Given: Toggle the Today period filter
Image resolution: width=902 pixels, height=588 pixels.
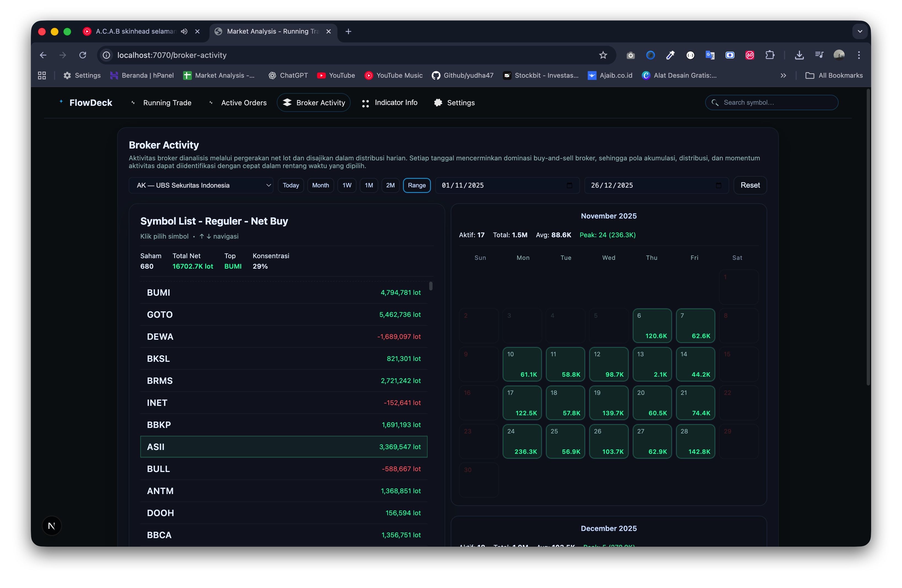Looking at the screenshot, I should pos(291,185).
